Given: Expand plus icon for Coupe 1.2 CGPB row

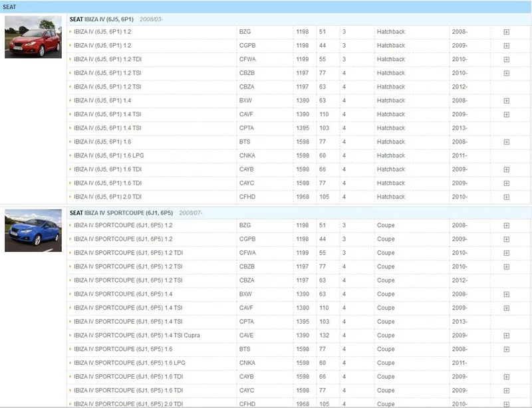Looking at the screenshot, I should 506,239.
